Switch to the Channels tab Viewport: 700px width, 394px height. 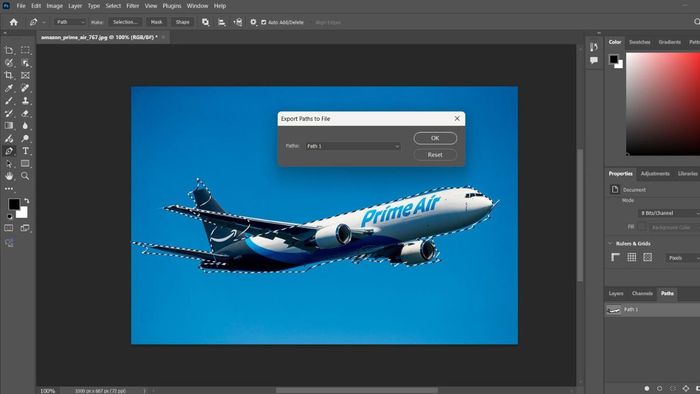[x=642, y=293]
